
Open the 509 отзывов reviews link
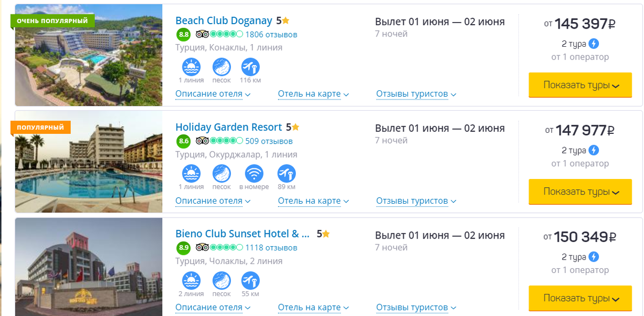(x=269, y=141)
